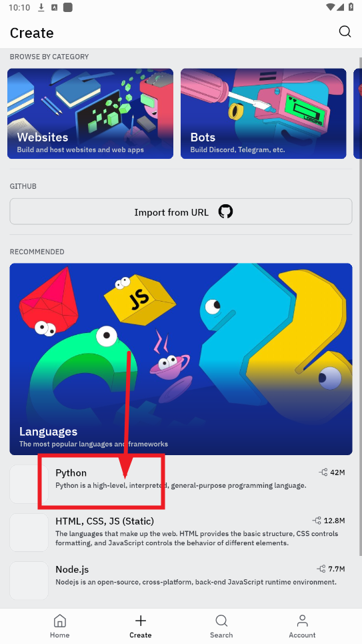The height and width of the screenshot is (644, 362).
Task: Open the Search tab in bottom bar
Action: (x=221, y=626)
